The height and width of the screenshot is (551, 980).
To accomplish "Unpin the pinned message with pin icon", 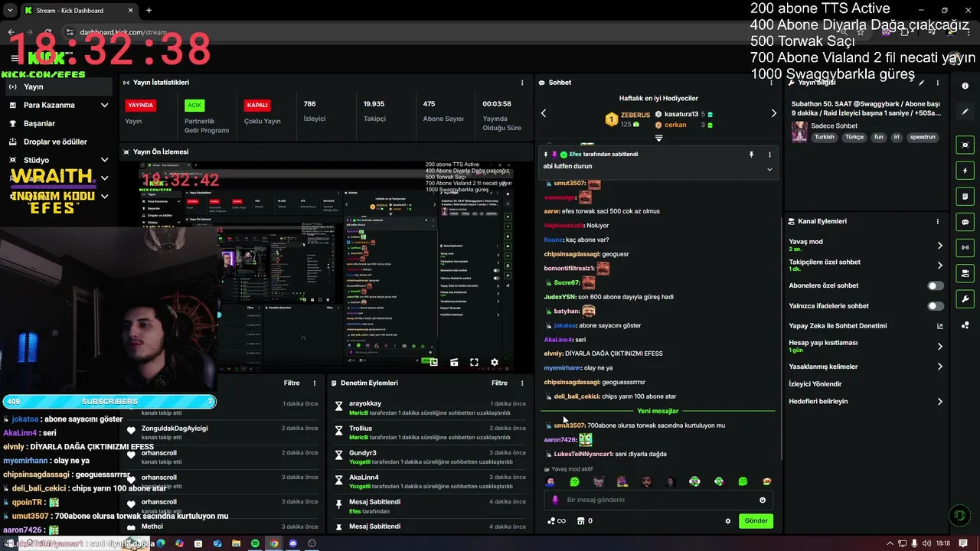I will [x=751, y=155].
